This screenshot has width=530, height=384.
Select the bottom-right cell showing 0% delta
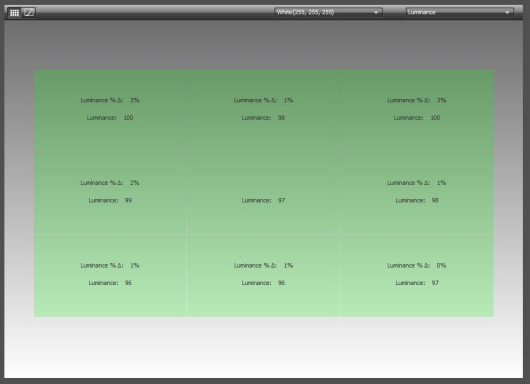point(417,275)
